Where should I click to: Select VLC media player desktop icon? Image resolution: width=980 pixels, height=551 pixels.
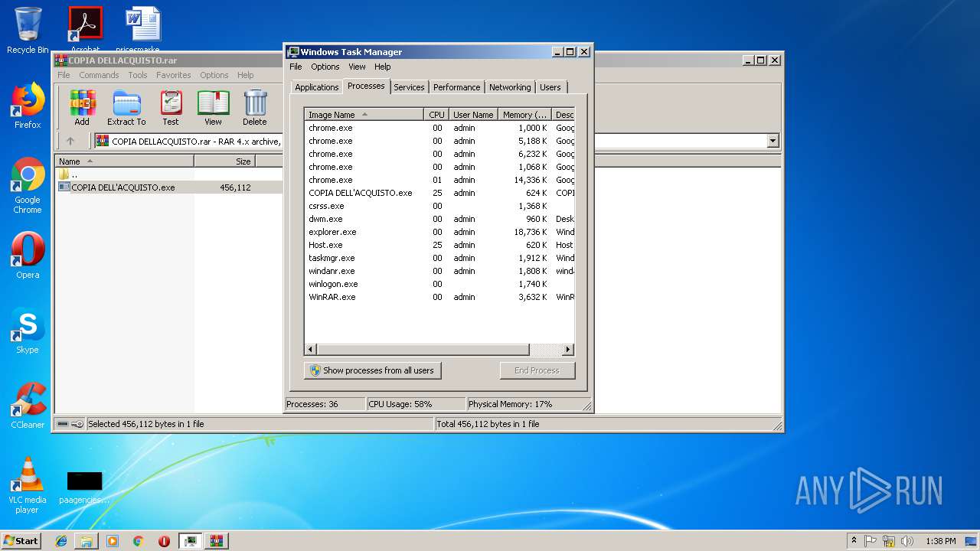click(x=28, y=485)
